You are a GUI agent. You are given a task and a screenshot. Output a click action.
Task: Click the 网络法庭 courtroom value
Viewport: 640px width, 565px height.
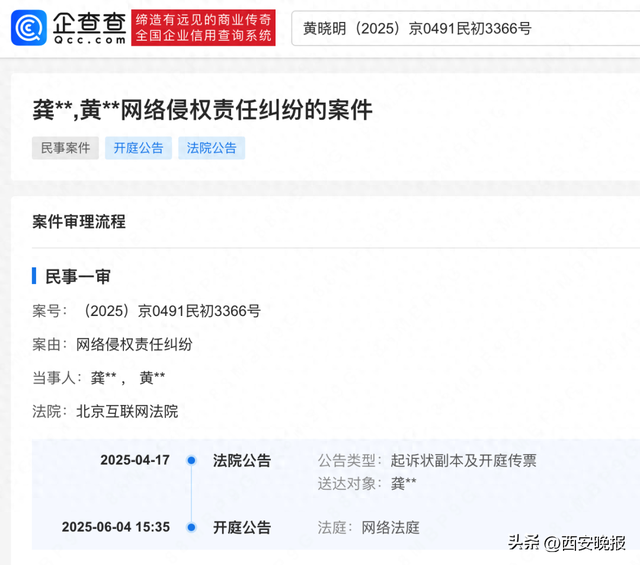pos(391,527)
